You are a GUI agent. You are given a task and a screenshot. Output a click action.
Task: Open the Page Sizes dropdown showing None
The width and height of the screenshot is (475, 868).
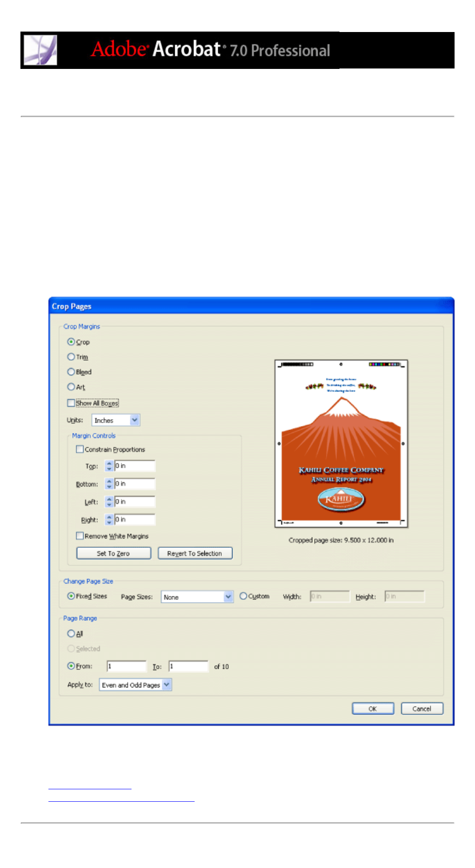tap(197, 597)
